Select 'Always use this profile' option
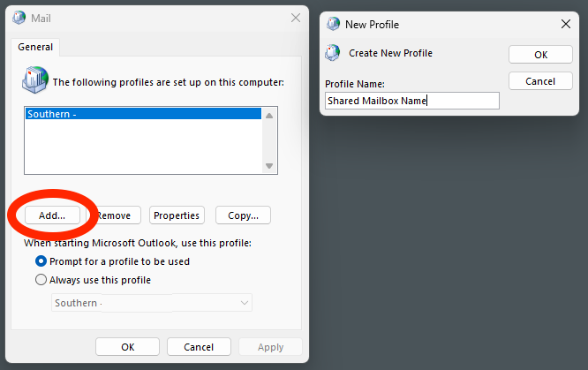Image resolution: width=588 pixels, height=370 pixels. pyautogui.click(x=41, y=280)
